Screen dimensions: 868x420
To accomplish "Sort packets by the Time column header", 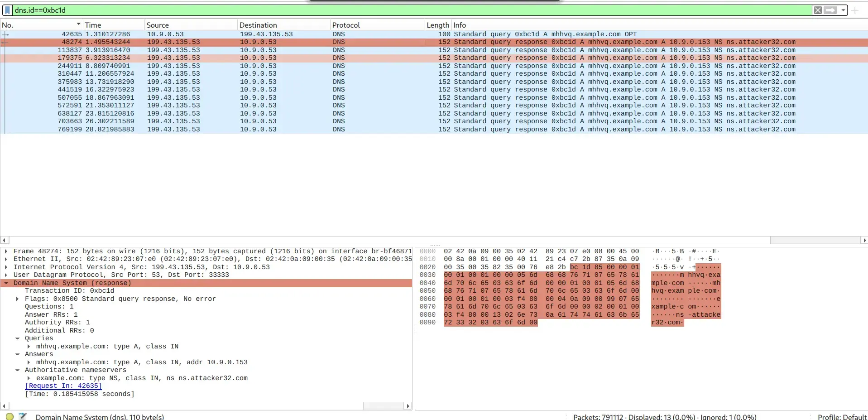I will 114,25.
